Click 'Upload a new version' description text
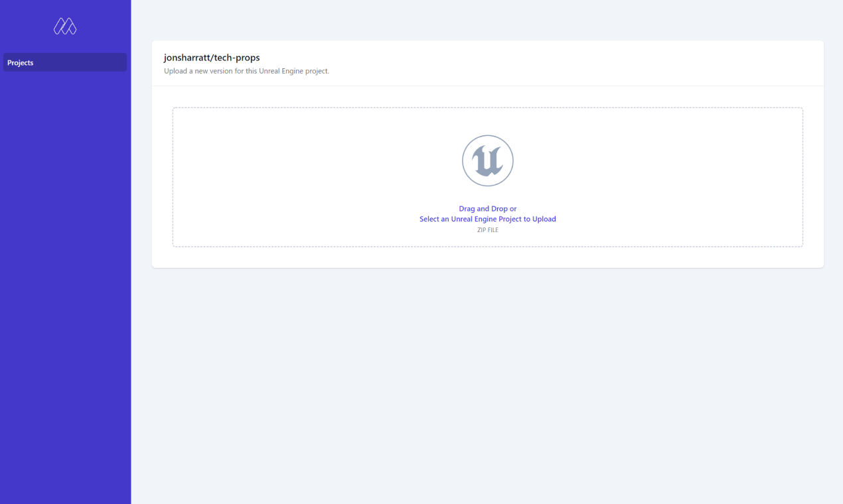 (x=246, y=71)
